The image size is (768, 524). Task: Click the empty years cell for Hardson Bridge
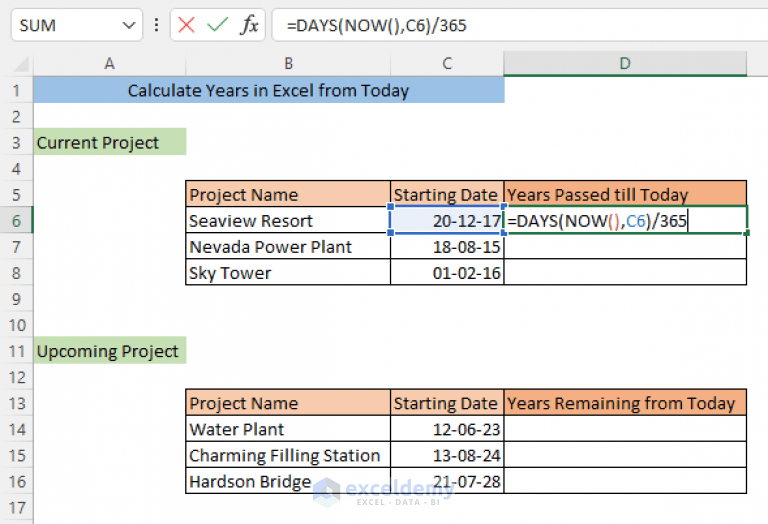coord(625,481)
